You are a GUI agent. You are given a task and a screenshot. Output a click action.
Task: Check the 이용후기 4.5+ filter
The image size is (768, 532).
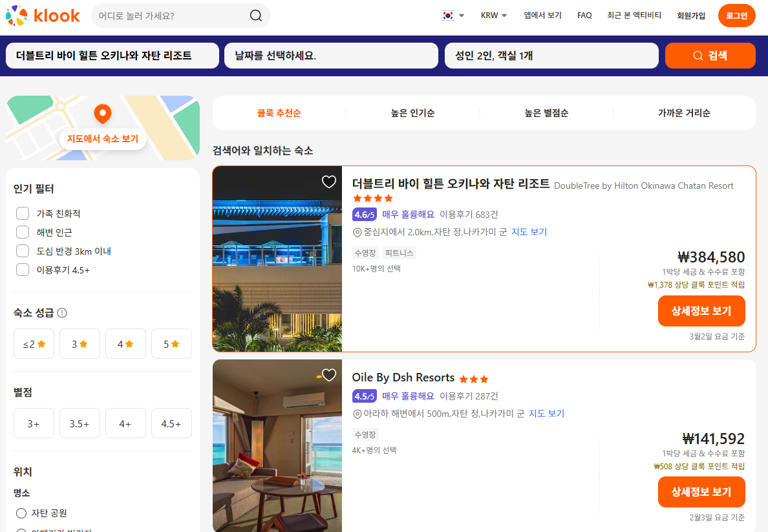tap(23, 270)
